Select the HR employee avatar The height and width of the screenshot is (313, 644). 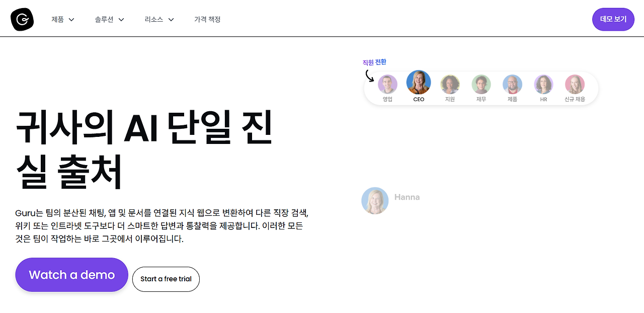(x=543, y=84)
